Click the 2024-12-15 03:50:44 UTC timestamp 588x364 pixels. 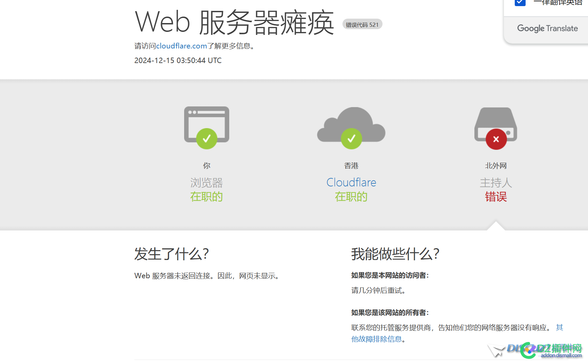[x=178, y=60]
